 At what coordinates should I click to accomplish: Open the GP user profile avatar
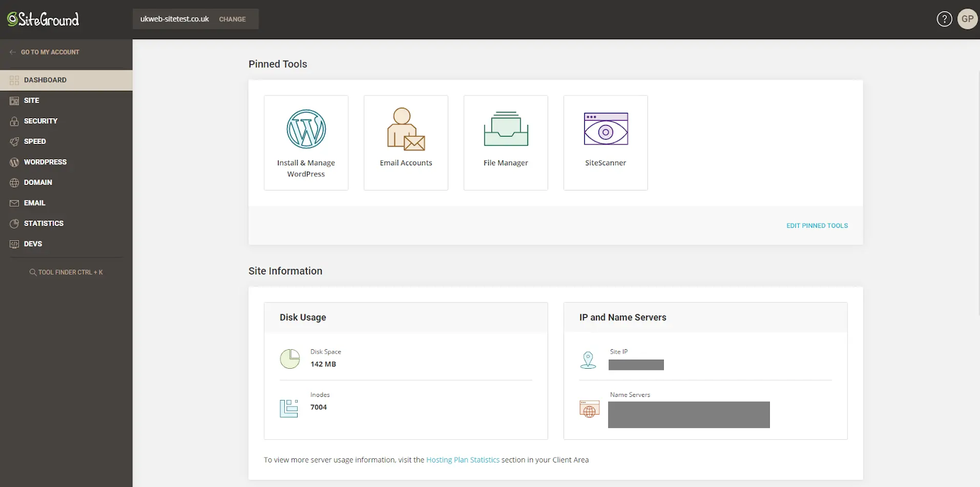968,19
